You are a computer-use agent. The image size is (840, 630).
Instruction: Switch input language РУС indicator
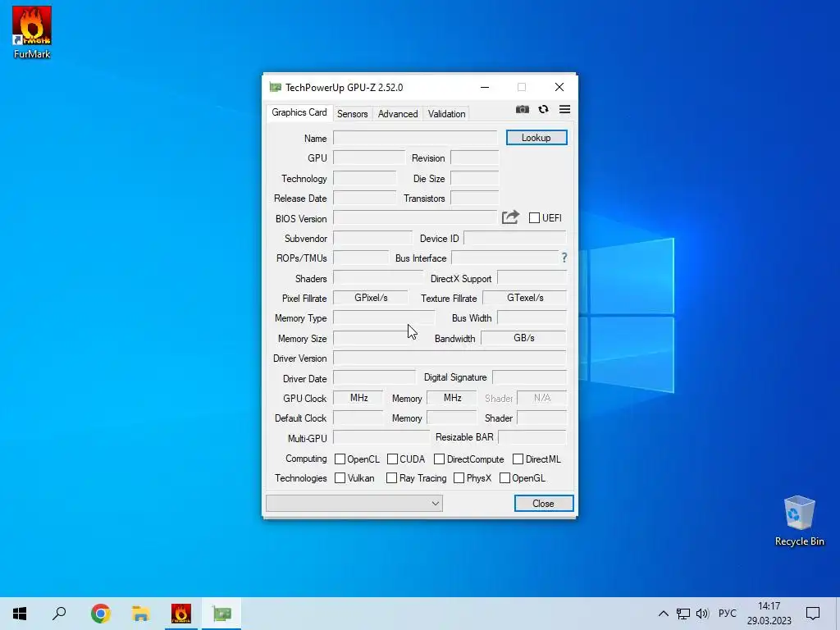point(727,614)
